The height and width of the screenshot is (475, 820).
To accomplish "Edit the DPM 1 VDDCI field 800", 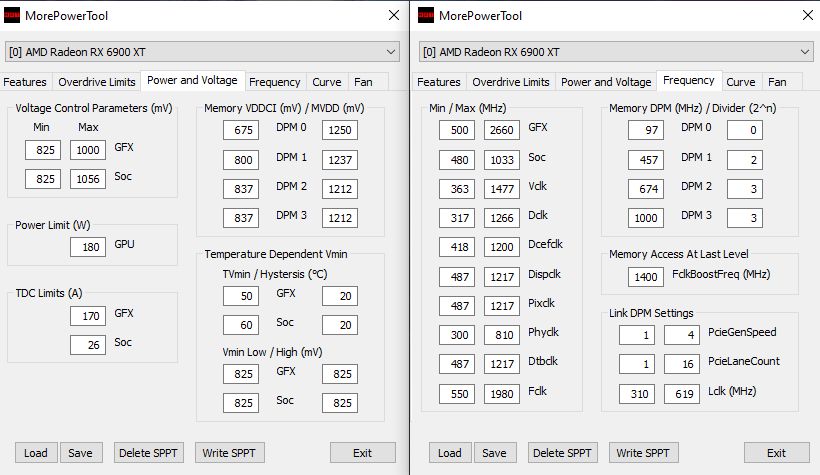I will (x=241, y=160).
